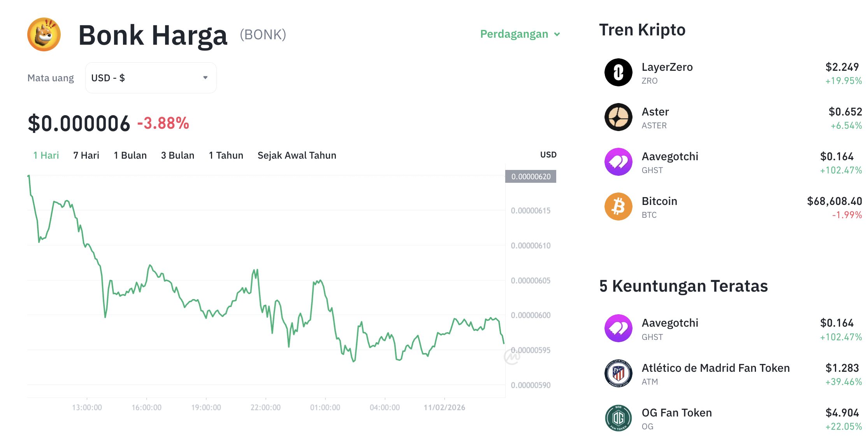Open the USD currency dropdown
Image resolution: width=868 pixels, height=441 pixels.
[x=151, y=78]
